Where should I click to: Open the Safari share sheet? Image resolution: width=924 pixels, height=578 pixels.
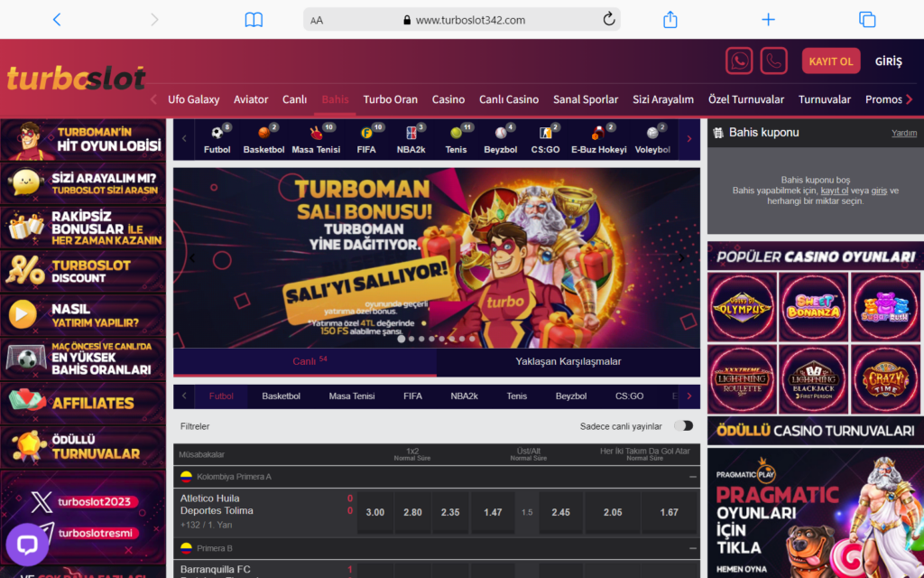tap(670, 20)
